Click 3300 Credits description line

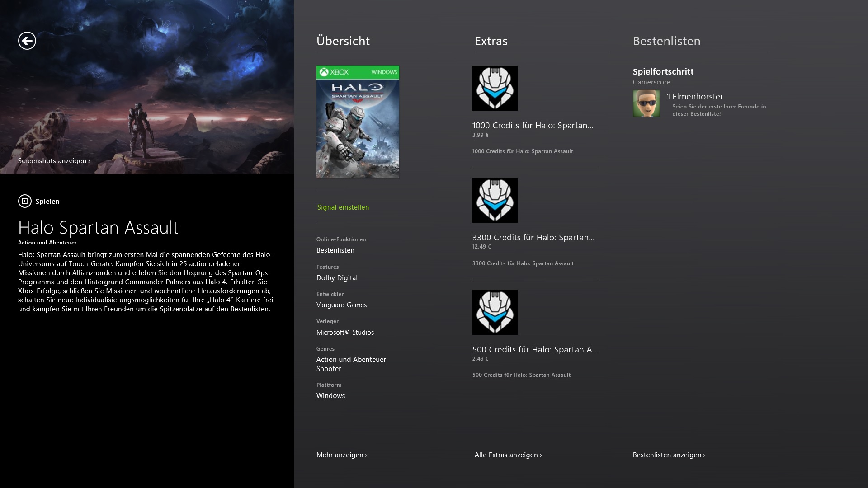pyautogui.click(x=523, y=263)
